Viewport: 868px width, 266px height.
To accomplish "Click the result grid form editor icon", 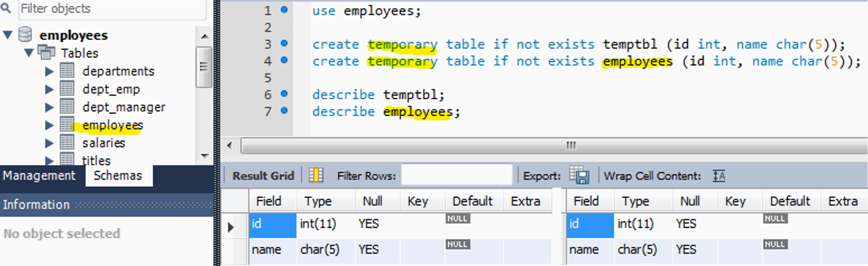I will tap(316, 175).
